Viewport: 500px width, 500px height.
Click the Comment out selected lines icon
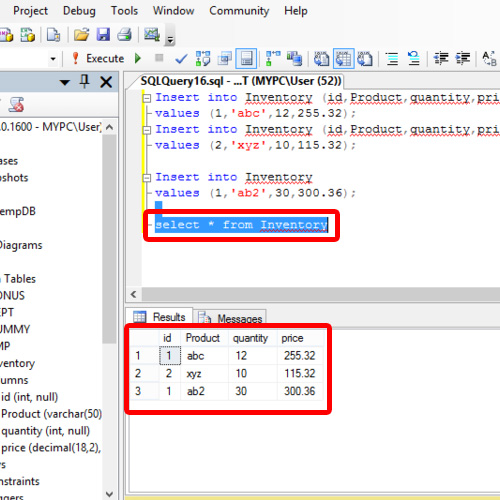(392, 59)
